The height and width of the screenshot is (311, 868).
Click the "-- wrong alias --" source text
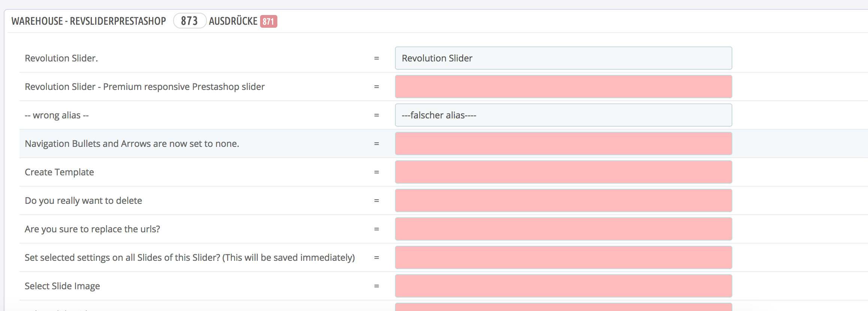57,115
